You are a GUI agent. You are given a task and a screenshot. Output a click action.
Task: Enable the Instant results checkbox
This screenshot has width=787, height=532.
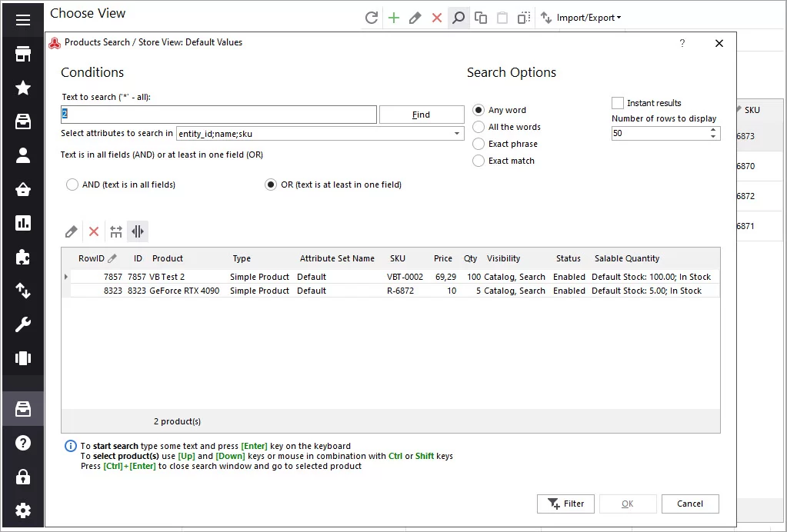pyautogui.click(x=617, y=103)
